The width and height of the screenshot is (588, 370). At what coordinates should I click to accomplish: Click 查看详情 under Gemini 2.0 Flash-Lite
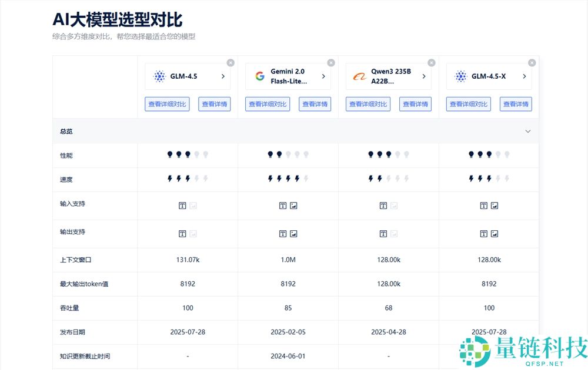[315, 104]
